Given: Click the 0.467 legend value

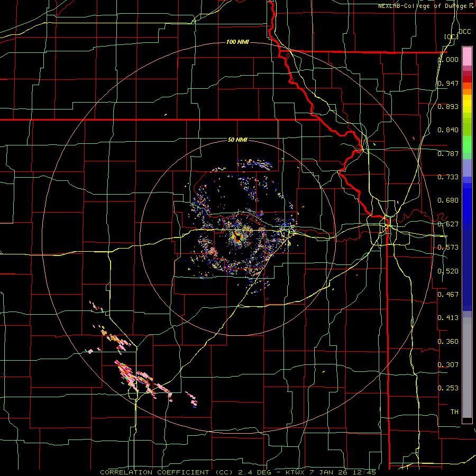Looking at the screenshot, I should click(x=448, y=294).
